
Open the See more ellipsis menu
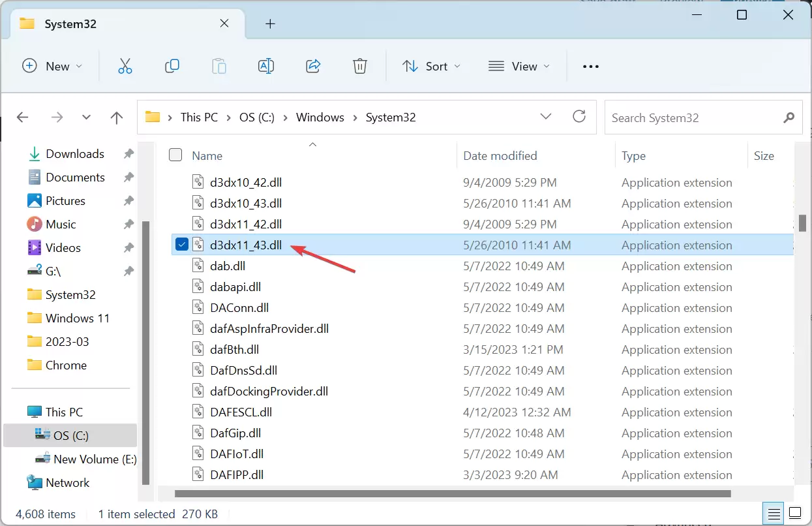click(590, 66)
